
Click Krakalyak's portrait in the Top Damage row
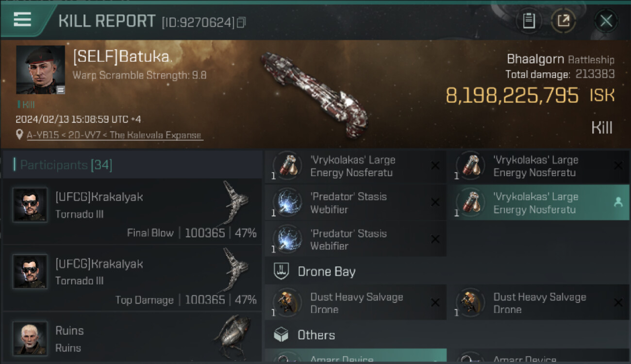(30, 272)
